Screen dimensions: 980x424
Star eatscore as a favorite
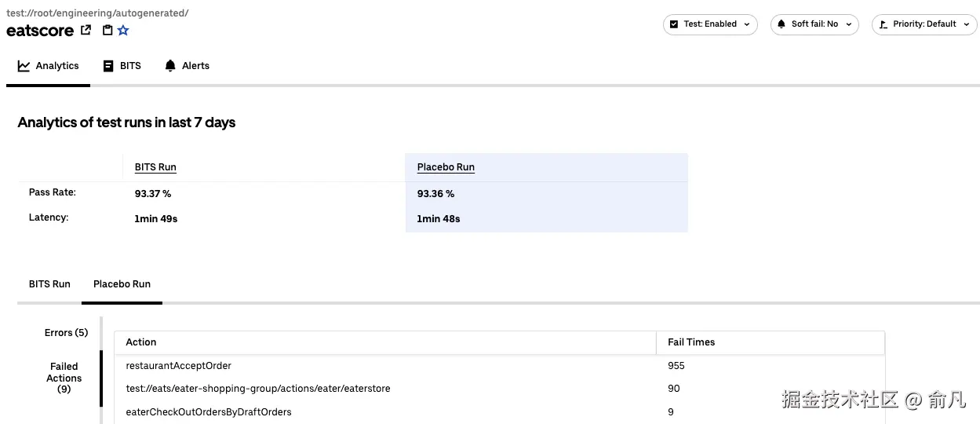123,31
